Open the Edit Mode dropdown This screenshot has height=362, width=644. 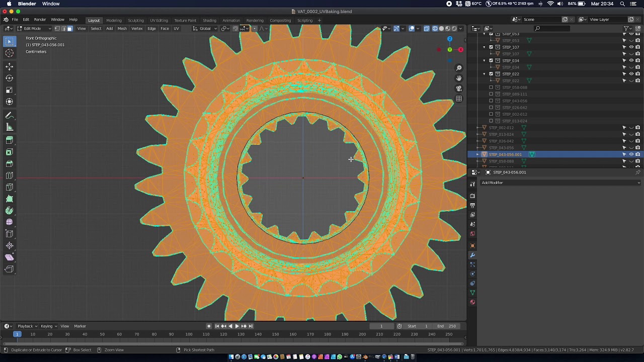point(34,28)
